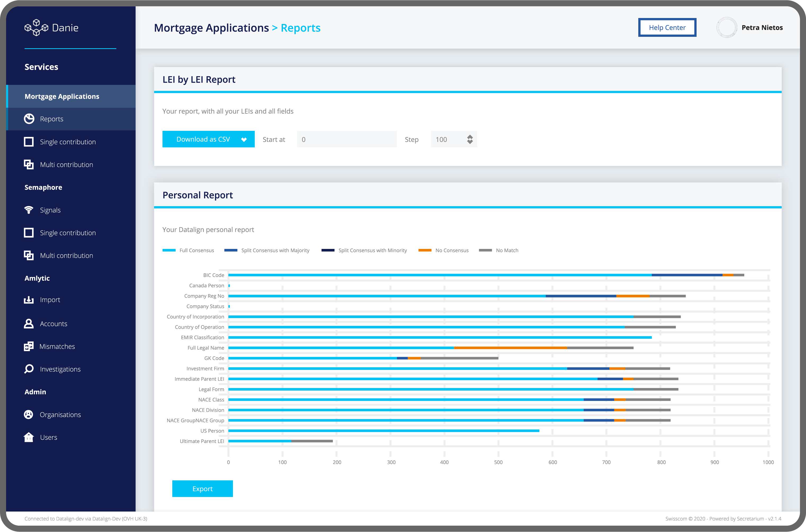Click the Petra Nietos user name
The image size is (806, 532).
(x=762, y=28)
